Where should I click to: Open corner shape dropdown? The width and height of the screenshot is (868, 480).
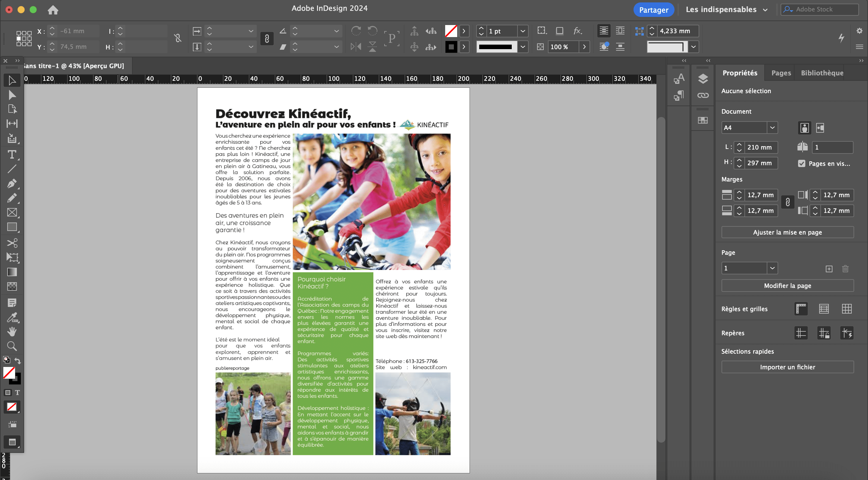[693, 46]
